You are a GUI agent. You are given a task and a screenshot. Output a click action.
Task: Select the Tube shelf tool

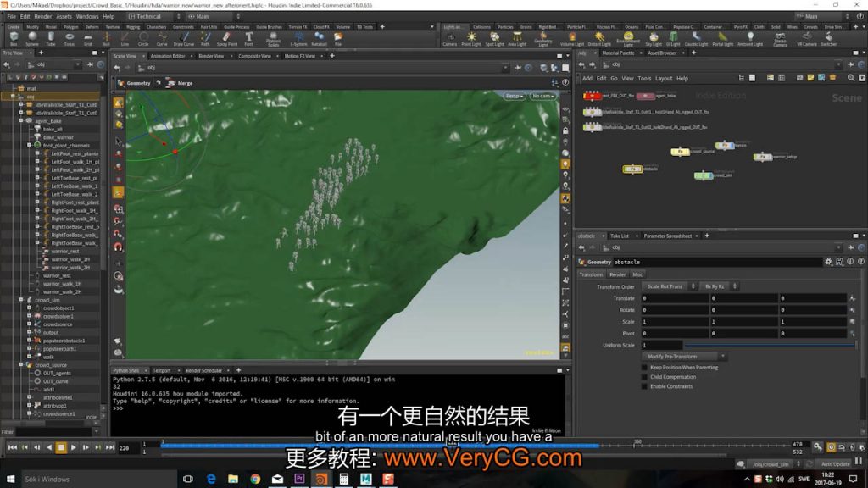(x=50, y=39)
